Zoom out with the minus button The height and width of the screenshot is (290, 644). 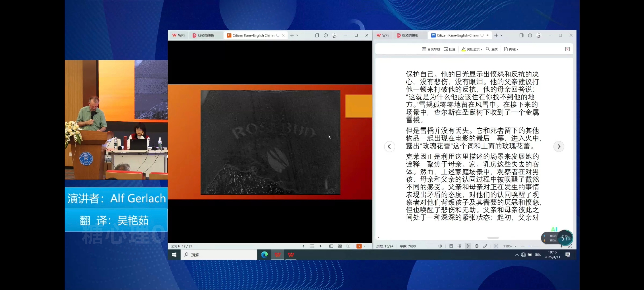click(522, 246)
